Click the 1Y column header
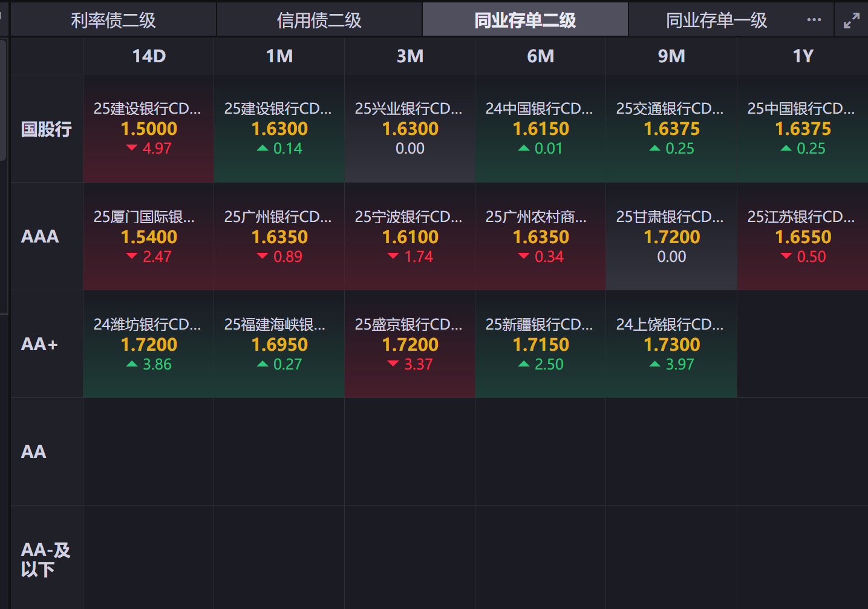Viewport: 868px width, 609px height. pyautogui.click(x=803, y=56)
